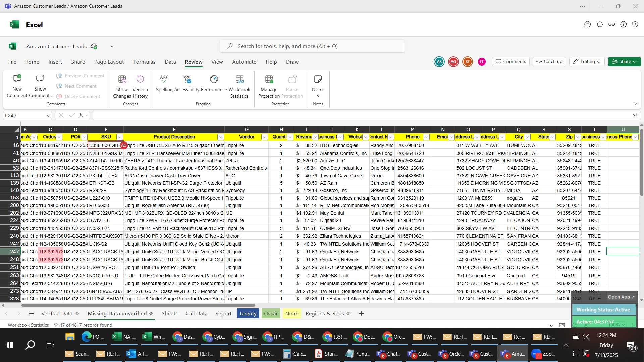Expand the ribbon display options chevron

coord(635,104)
